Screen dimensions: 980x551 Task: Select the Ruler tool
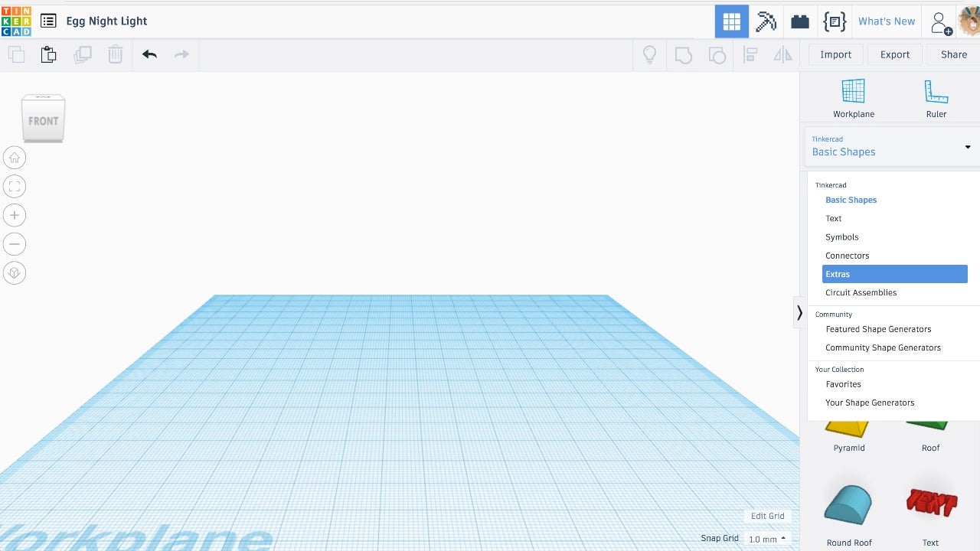click(x=936, y=98)
